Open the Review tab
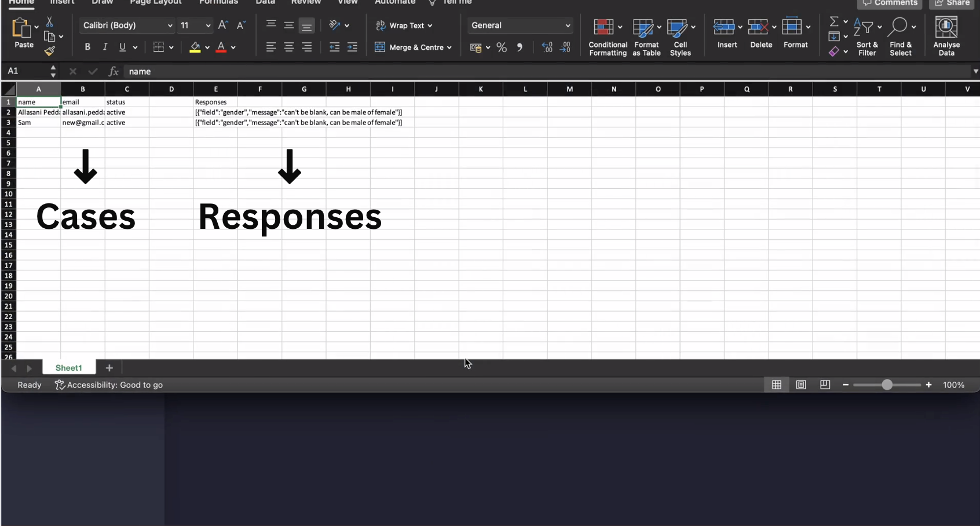Image resolution: width=980 pixels, height=526 pixels. point(306,2)
